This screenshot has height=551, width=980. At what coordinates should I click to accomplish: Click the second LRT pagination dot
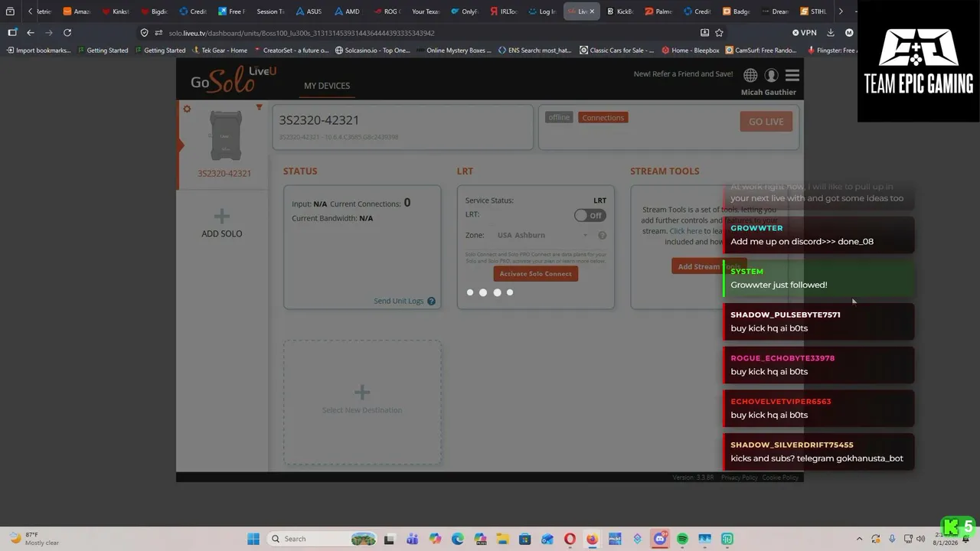(x=483, y=292)
